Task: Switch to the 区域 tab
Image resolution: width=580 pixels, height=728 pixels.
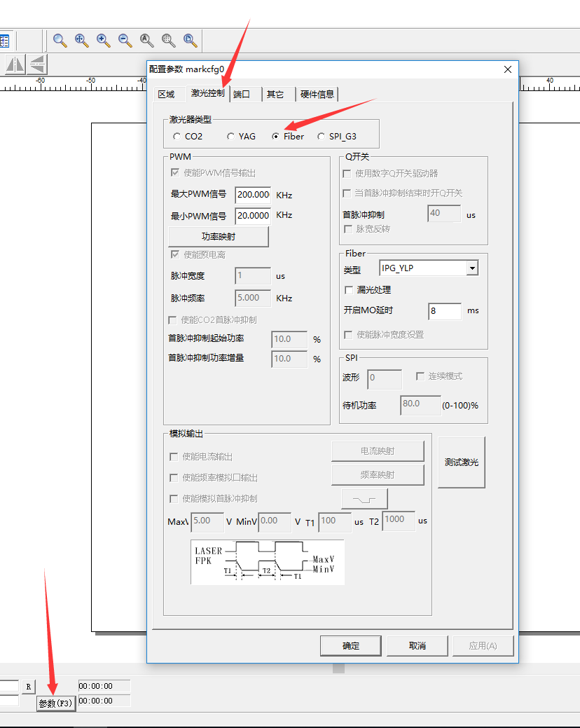Action: (166, 95)
